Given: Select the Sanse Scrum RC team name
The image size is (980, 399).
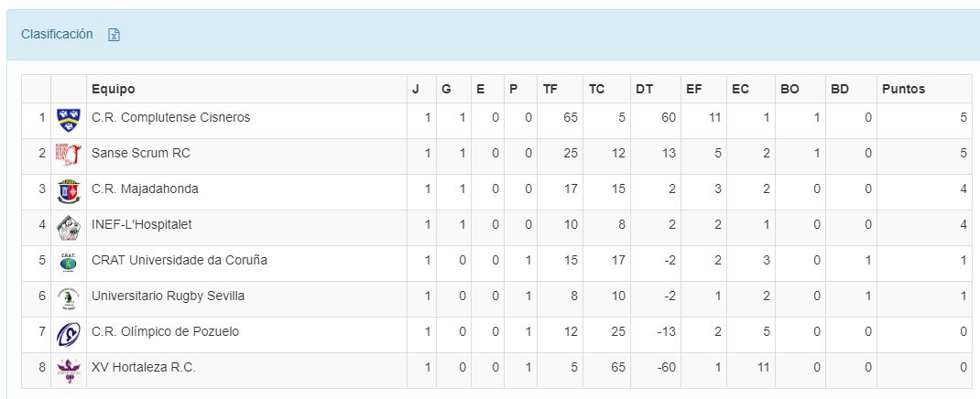Looking at the screenshot, I should coord(141,153).
